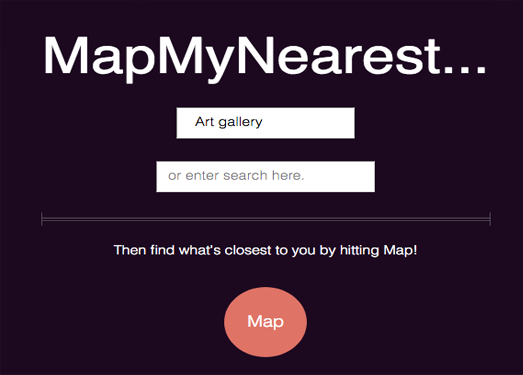This screenshot has height=375, width=523.
Task: Start mapping with the coral Map button
Action: tap(266, 322)
